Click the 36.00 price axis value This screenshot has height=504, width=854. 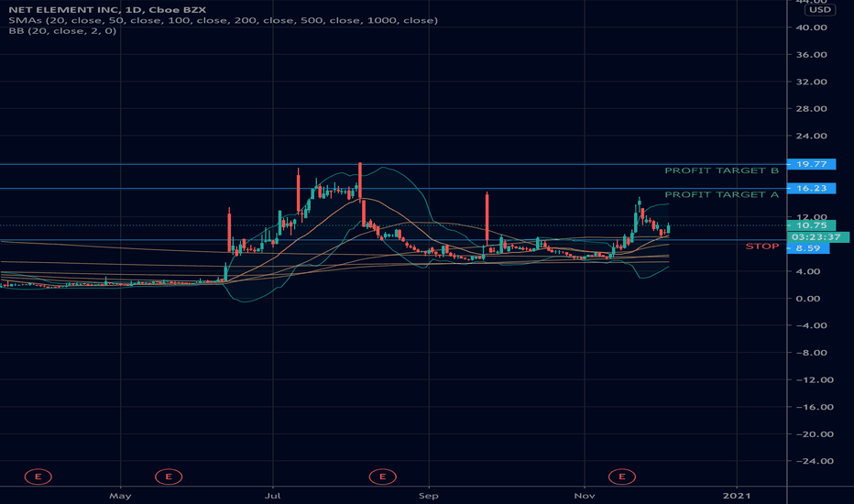click(811, 55)
